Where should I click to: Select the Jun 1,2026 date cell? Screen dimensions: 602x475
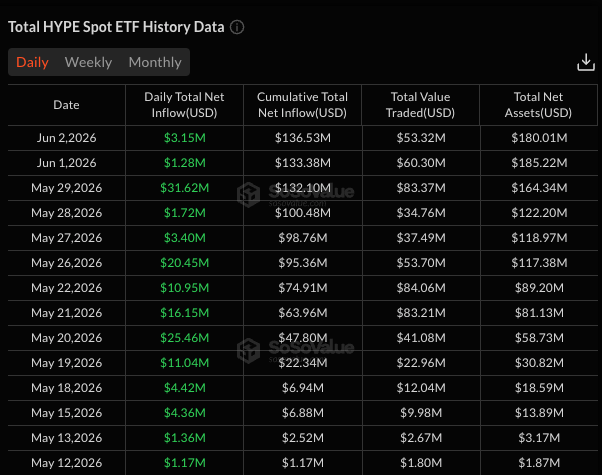tap(66, 163)
